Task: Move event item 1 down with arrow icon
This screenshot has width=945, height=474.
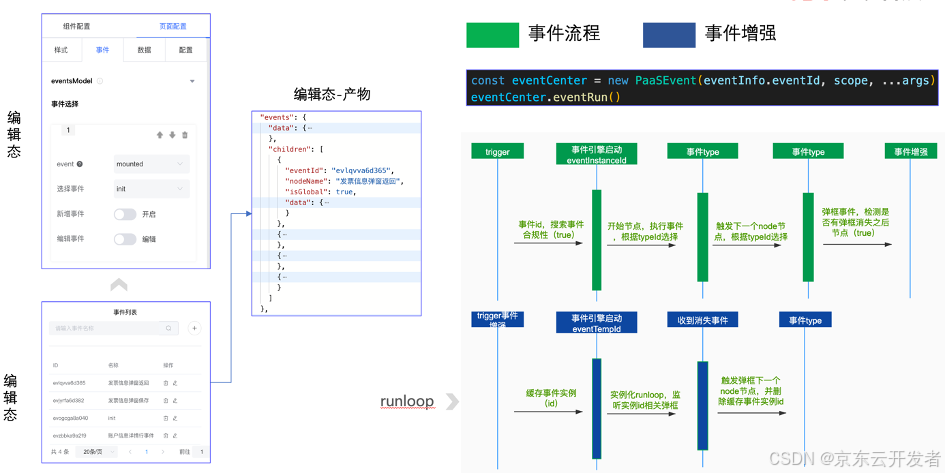Action: 172,135
